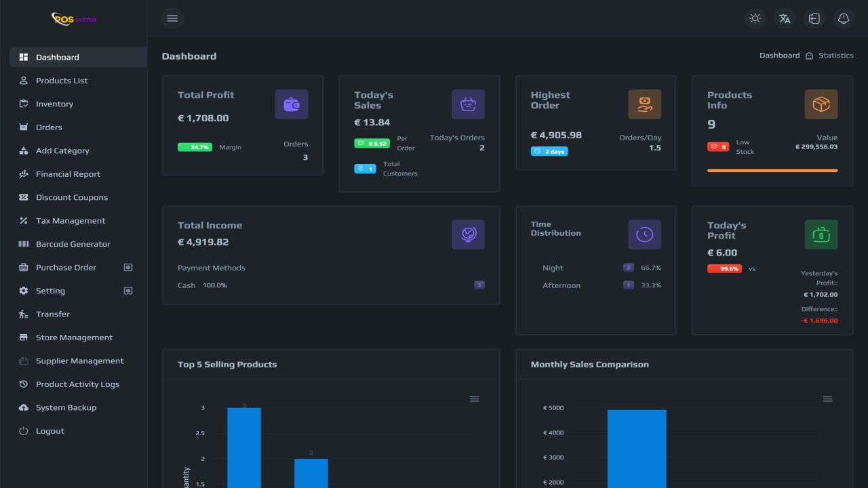Viewport: 868px width, 488px height.
Task: Click the green € 6.92 per order badge
Action: 372,144
